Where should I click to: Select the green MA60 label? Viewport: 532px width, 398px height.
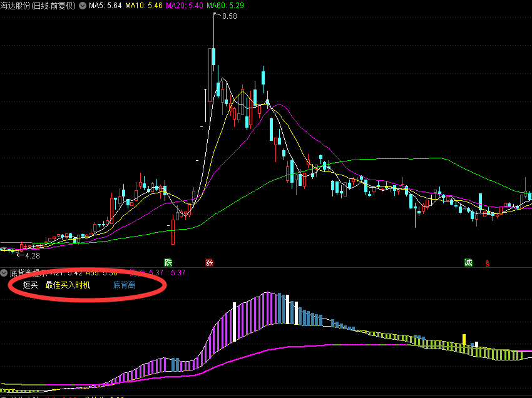tap(225, 6)
